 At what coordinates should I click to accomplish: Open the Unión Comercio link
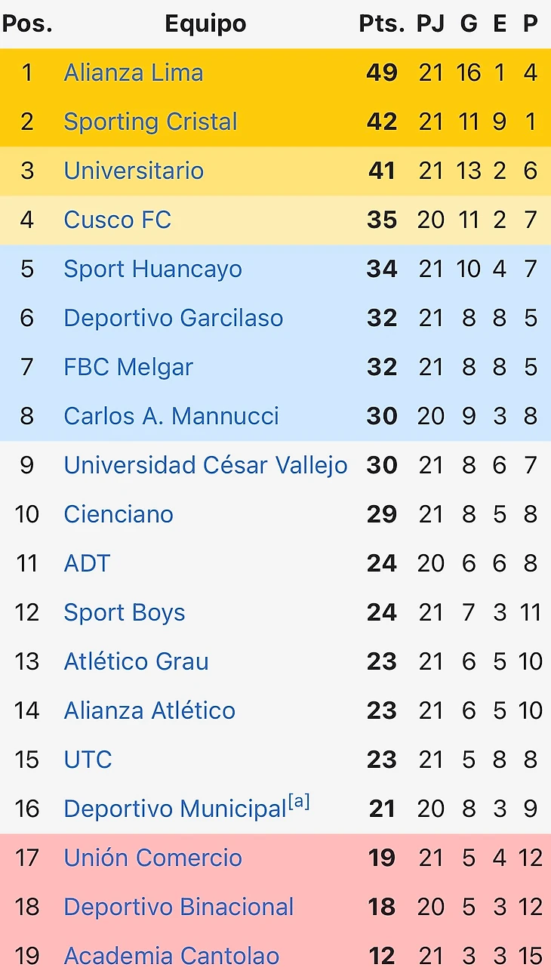(152, 858)
